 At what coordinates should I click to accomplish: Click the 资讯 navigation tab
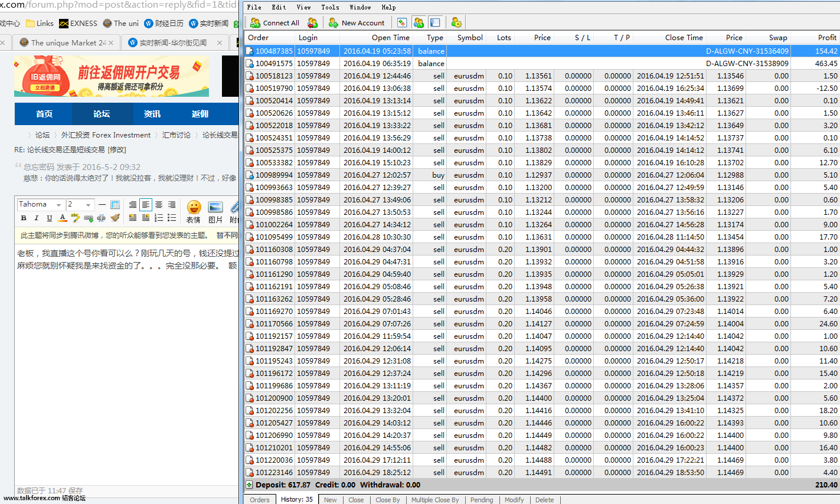click(x=152, y=114)
